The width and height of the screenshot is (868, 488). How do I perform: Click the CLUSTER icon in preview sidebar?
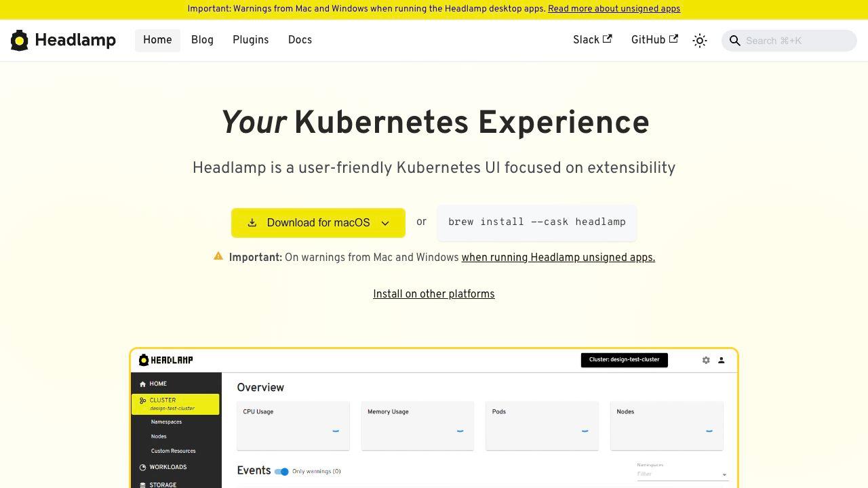click(x=142, y=401)
